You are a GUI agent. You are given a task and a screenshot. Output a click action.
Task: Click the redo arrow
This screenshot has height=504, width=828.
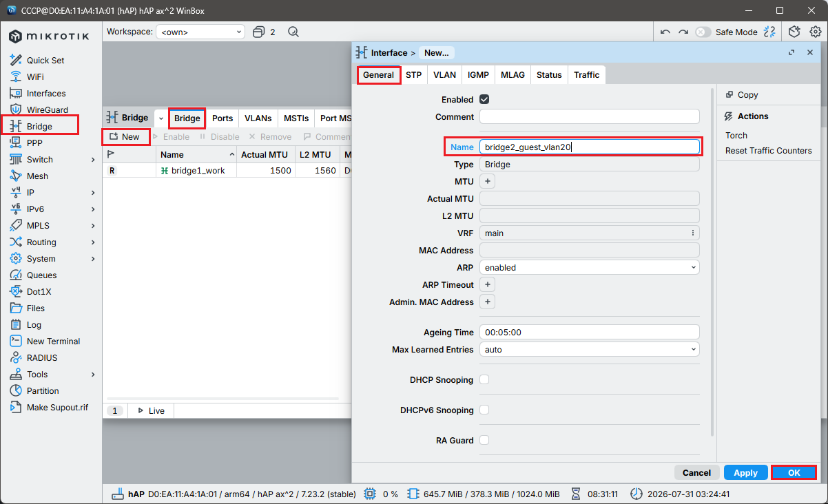coord(683,32)
